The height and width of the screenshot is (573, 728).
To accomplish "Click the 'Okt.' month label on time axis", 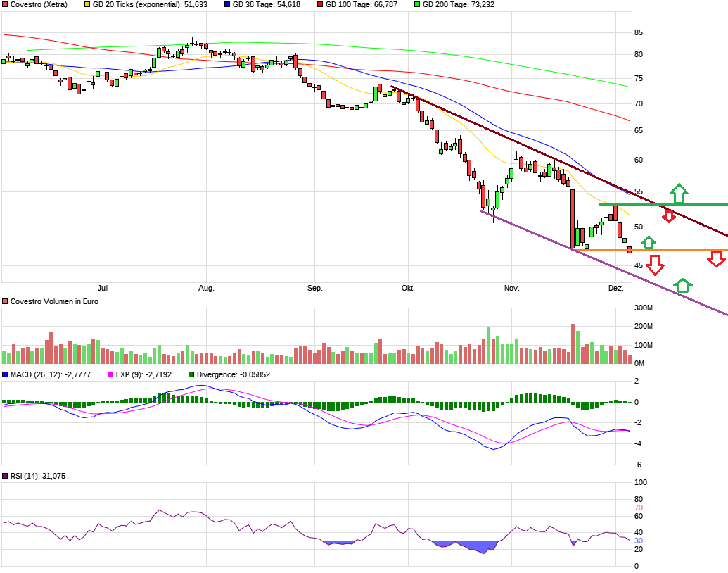I will click(x=408, y=288).
